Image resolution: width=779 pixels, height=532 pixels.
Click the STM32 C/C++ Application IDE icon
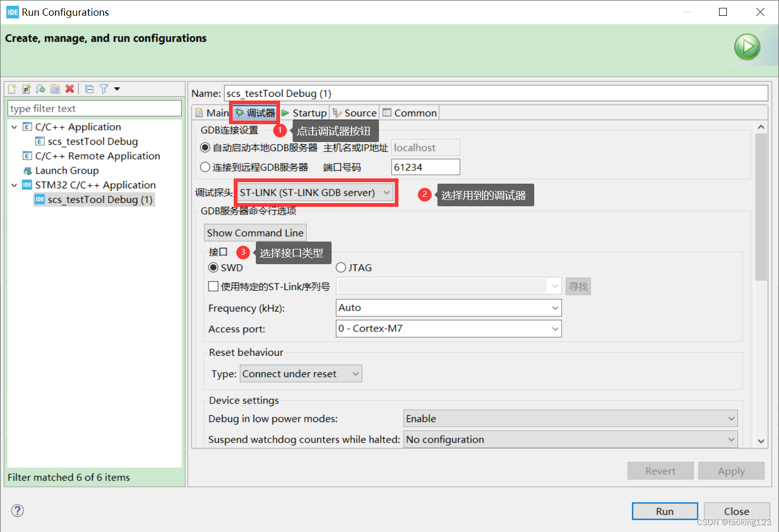(27, 185)
